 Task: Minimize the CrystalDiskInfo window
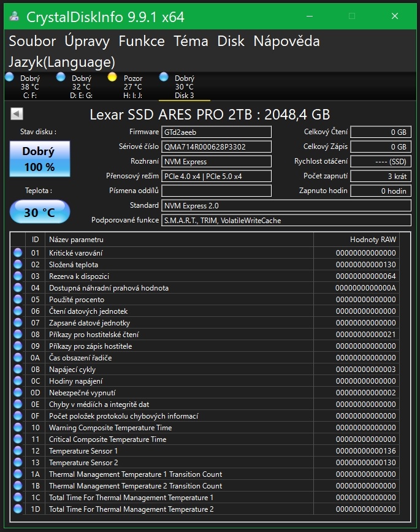click(x=309, y=16)
